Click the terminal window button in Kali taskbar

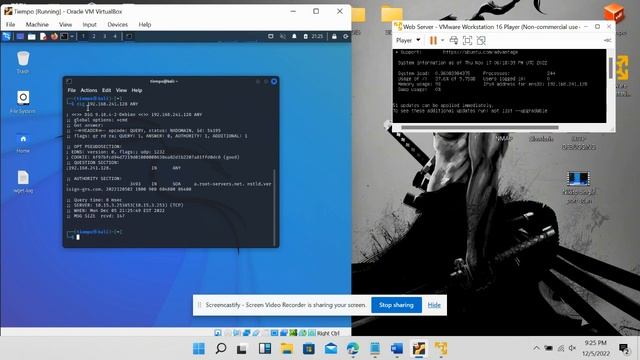point(129,36)
